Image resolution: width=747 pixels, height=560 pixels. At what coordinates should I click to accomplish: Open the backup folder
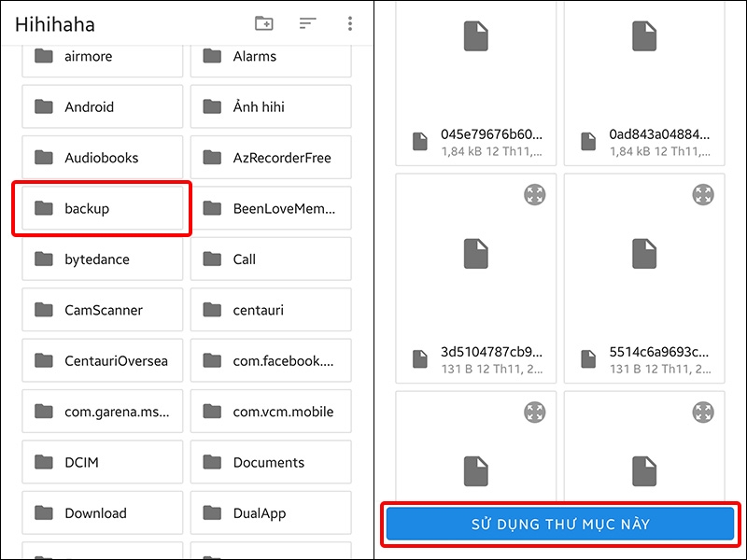[103, 208]
